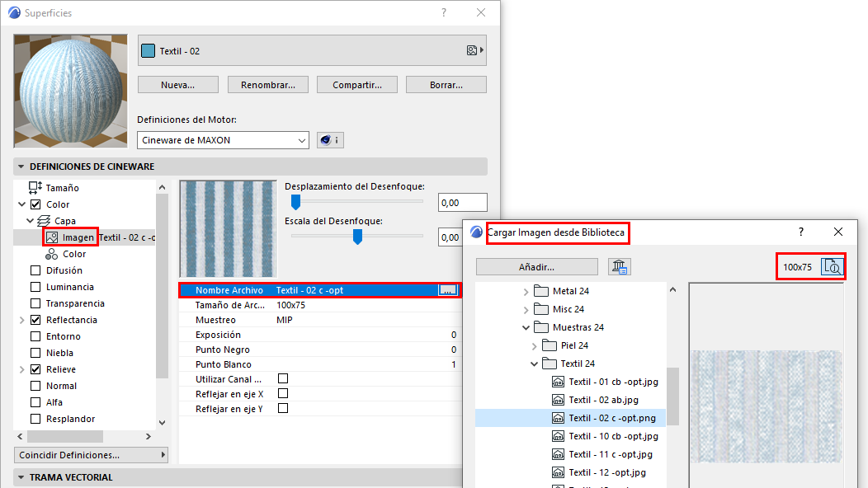Viewport: 868px width, 488px height.
Task: Open the Coincidir Definiciones menu button
Action: pos(91,455)
